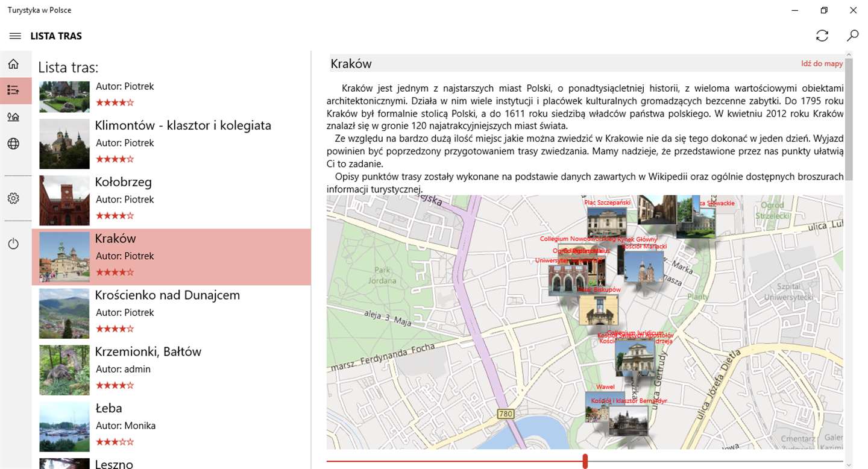868x469 pixels.
Task: Select the route list sidebar icon
Action: pos(13,90)
